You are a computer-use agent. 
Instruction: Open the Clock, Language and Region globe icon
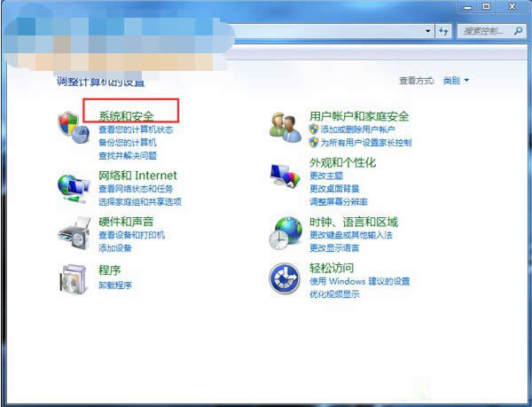[x=286, y=233]
